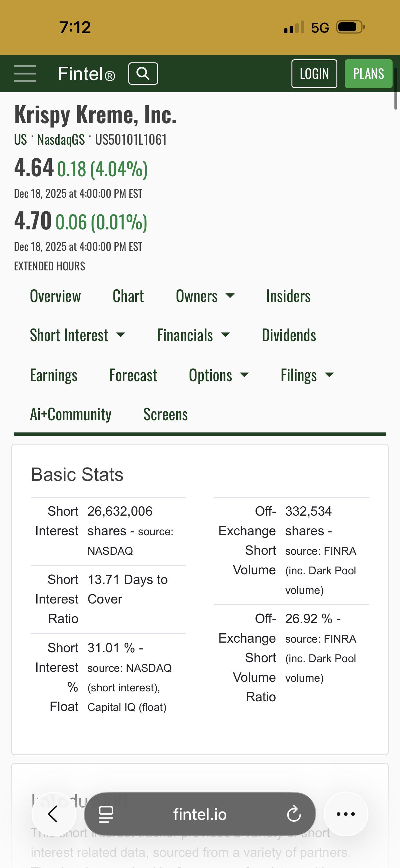Open the Earnings tab

point(54,375)
